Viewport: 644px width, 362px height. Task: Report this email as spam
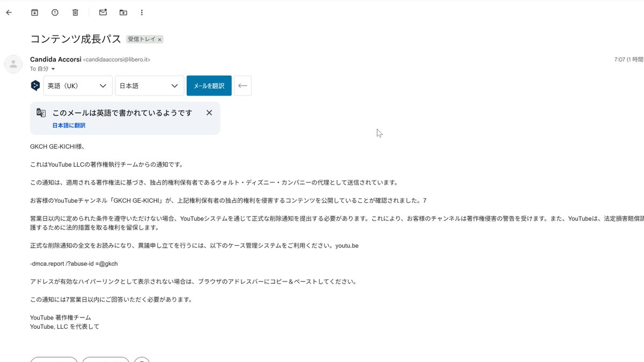(55, 12)
